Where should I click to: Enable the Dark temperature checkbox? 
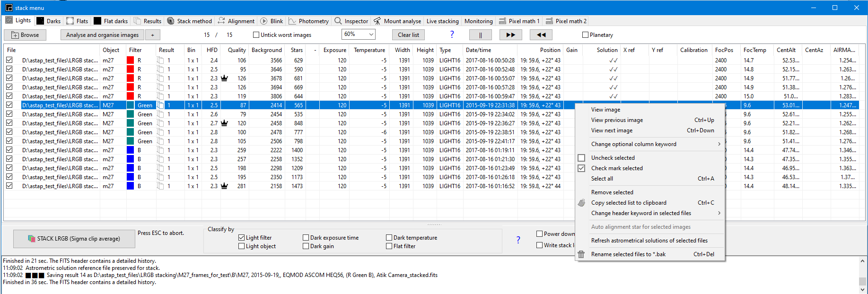click(x=389, y=237)
